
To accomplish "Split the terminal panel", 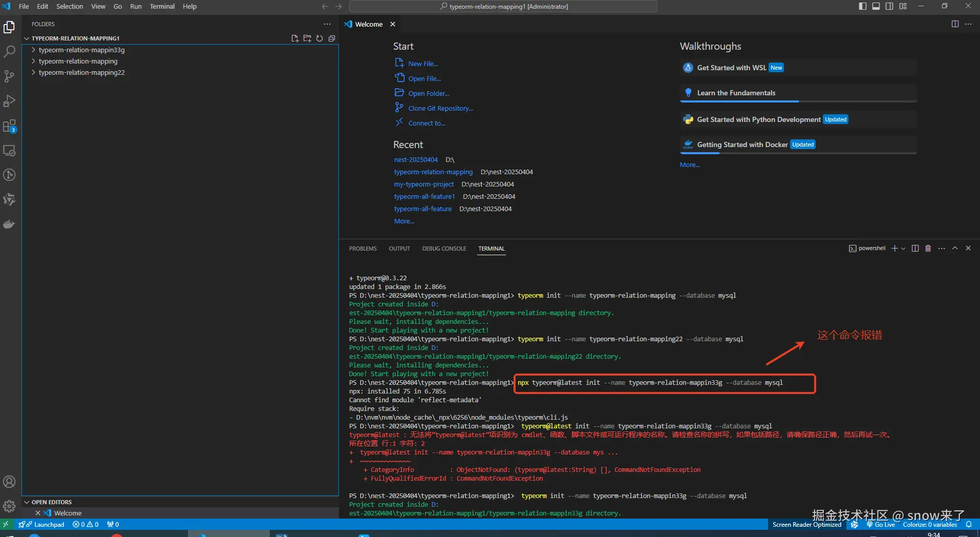I will coord(915,249).
